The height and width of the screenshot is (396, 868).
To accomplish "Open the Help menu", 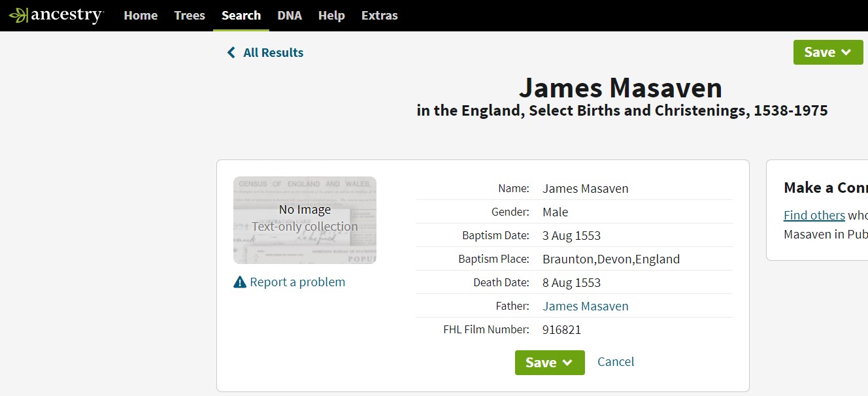I will pos(331,15).
